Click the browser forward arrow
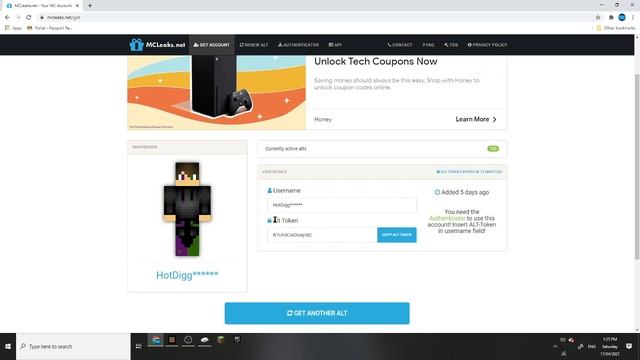 (18, 17)
